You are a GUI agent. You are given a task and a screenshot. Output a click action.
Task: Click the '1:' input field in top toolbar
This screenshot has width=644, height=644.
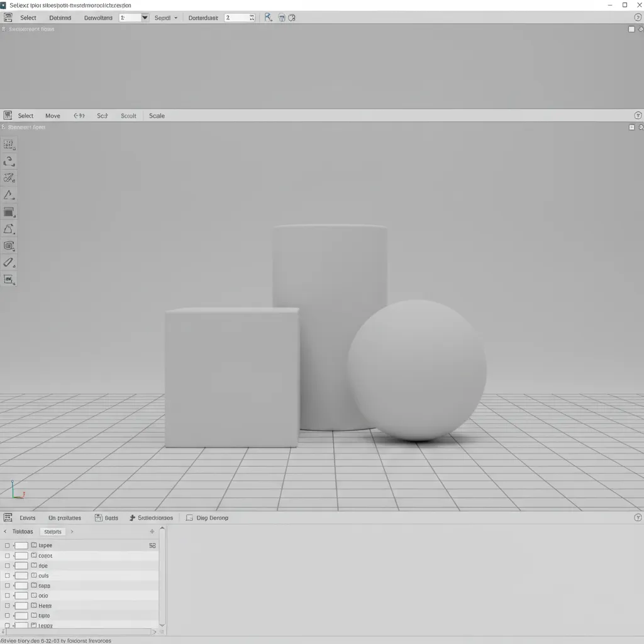click(x=130, y=18)
